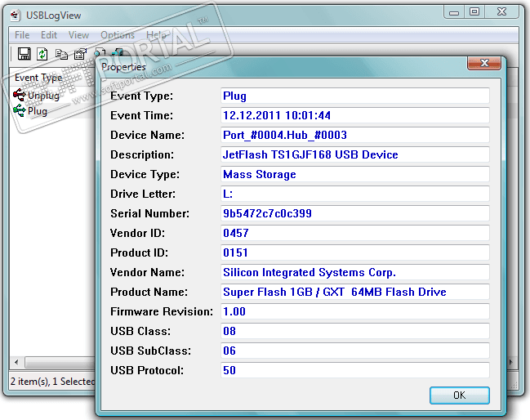Open the Options menu
The width and height of the screenshot is (530, 420).
118,35
